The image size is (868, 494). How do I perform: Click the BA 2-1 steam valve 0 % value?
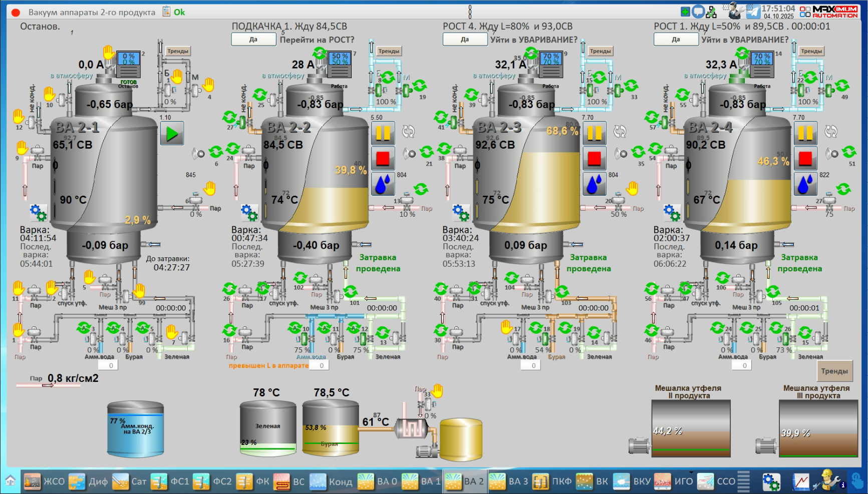click(x=196, y=214)
